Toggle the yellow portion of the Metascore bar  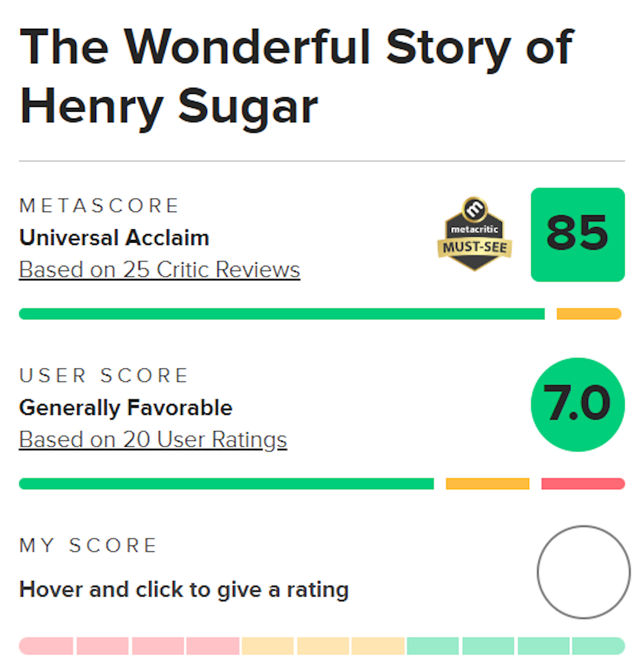click(x=588, y=314)
